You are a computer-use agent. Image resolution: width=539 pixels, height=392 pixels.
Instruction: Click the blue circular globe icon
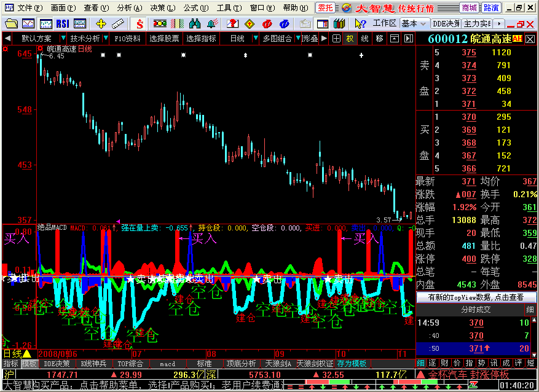[284, 24]
